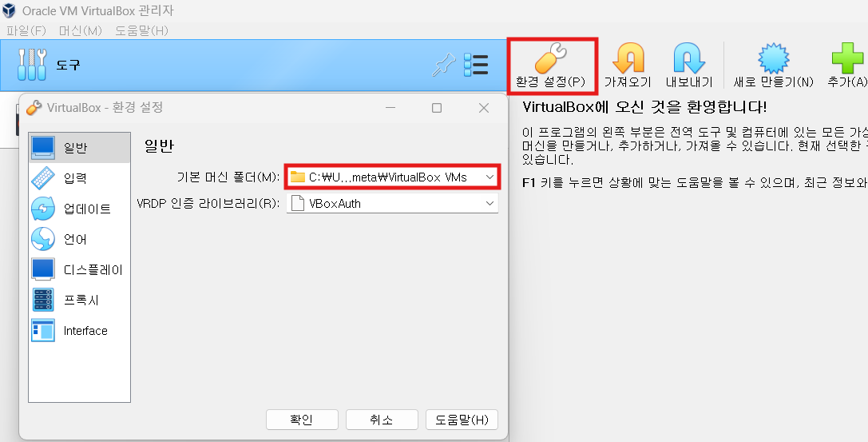868x442 pixels.
Task: Select the 디스플레이 category
Action: pyautogui.click(x=79, y=269)
